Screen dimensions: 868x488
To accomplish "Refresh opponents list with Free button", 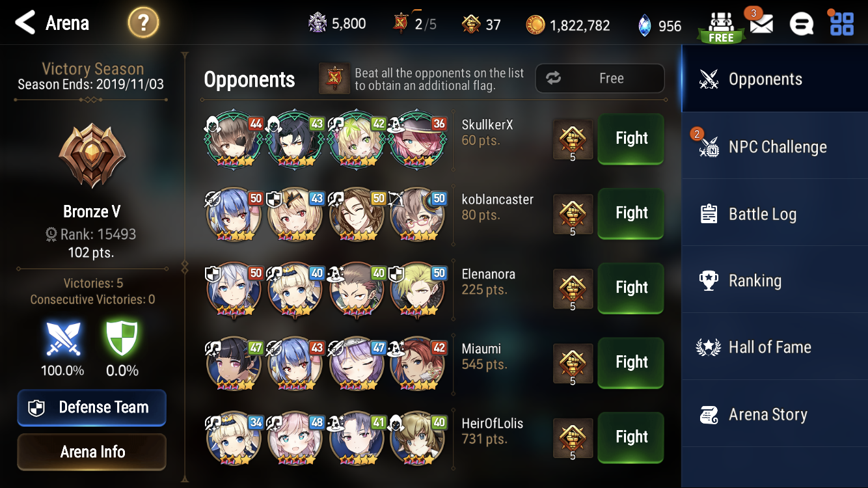I will pyautogui.click(x=600, y=78).
